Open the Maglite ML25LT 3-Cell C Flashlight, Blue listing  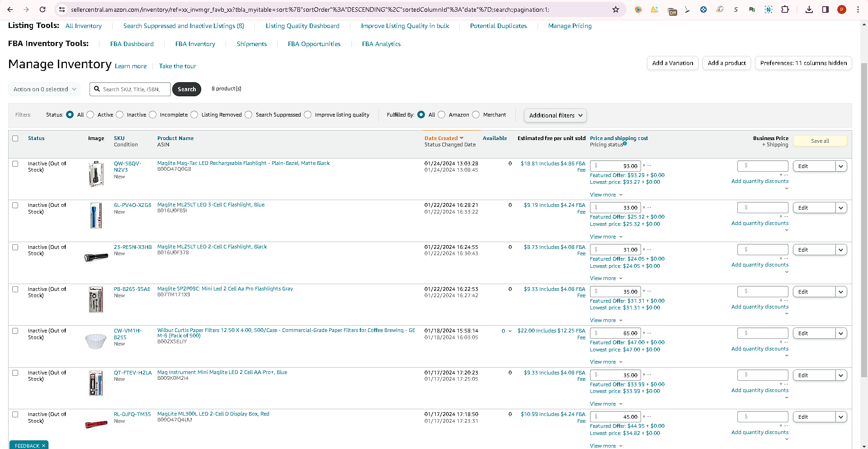[211, 205]
